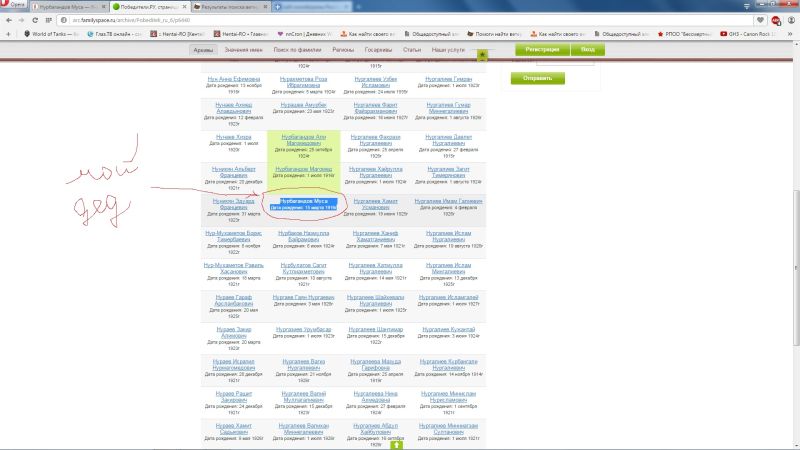This screenshot has height=450, width=800.
Task: Click the green Регистрация button
Action: click(542, 49)
